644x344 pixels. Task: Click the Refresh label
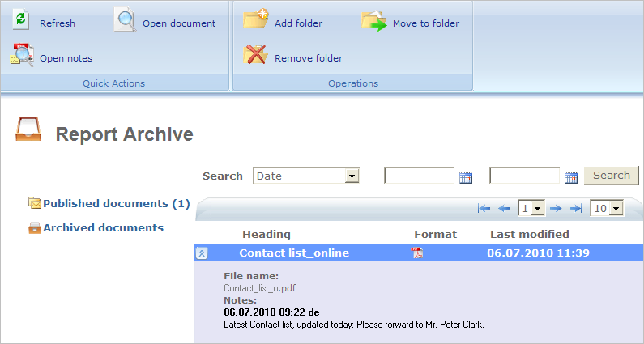point(58,23)
